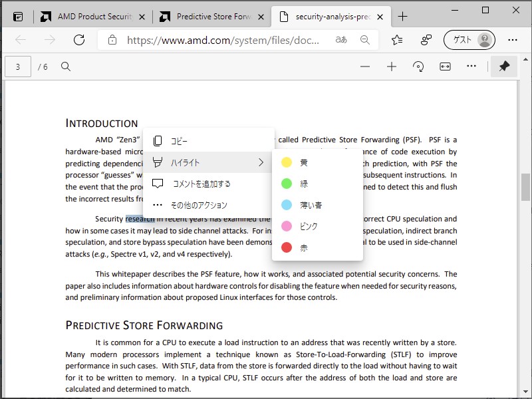The image size is (532, 399).
Task: Unpin the PDF toolbar
Action: 503,66
